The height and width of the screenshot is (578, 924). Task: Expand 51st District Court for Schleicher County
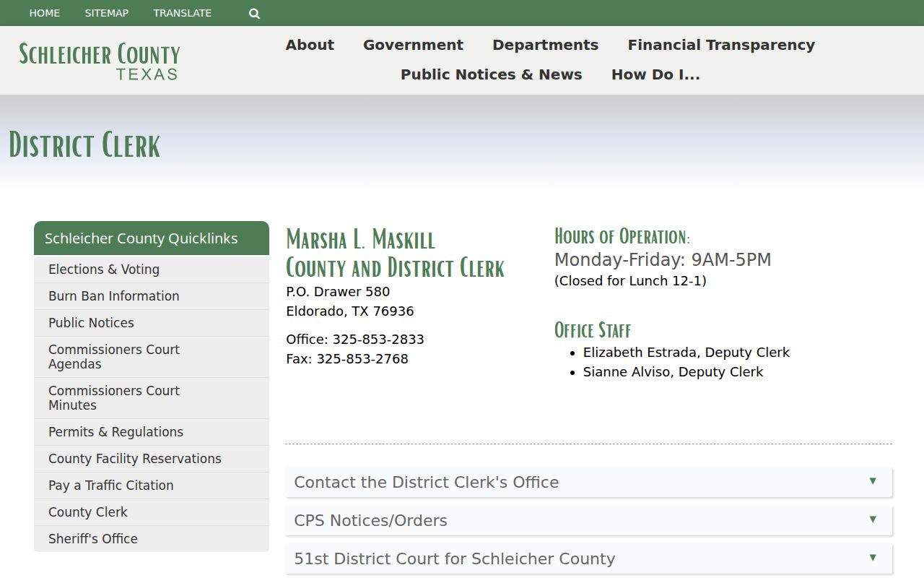click(589, 558)
